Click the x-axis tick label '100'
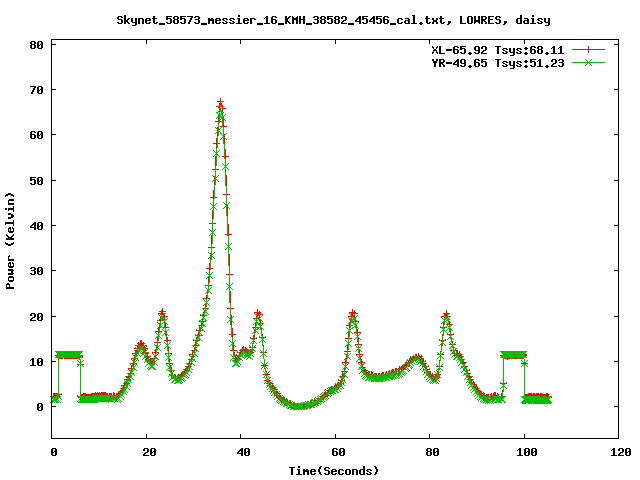 pyautogui.click(x=526, y=452)
